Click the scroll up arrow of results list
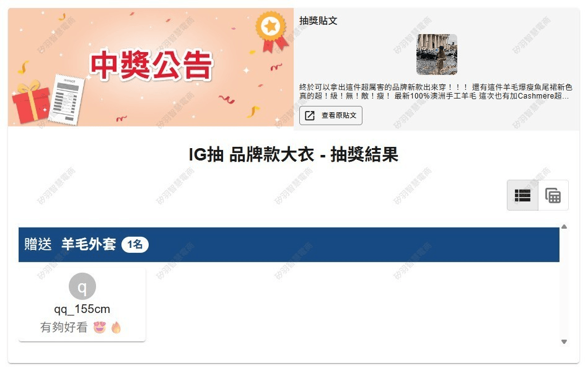This screenshot has width=588, height=370. coord(564,227)
